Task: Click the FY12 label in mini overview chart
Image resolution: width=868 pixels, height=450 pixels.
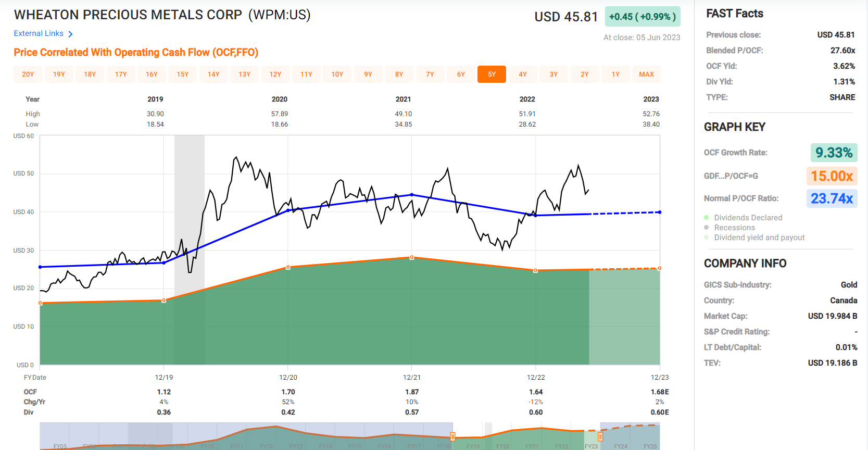Action: pyautogui.click(x=266, y=446)
